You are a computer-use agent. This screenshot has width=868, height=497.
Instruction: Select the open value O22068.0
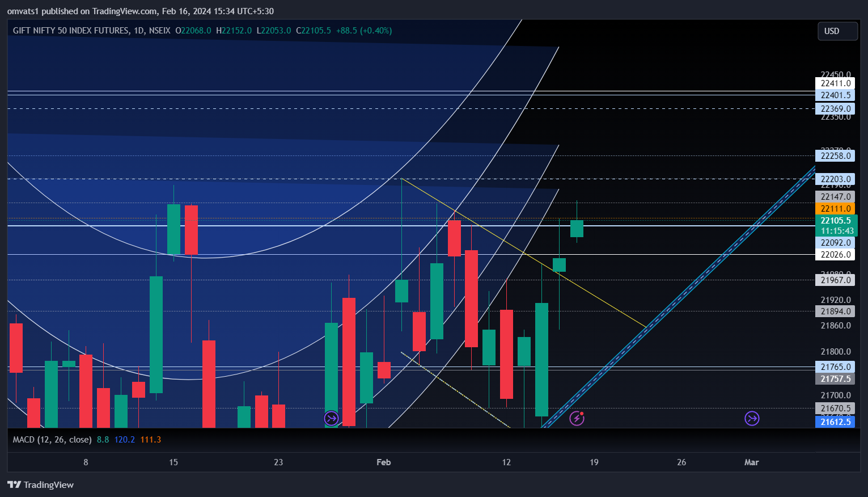(193, 31)
